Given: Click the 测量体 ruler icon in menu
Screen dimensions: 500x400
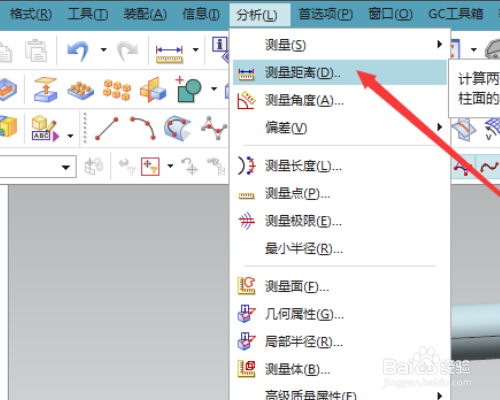Looking at the screenshot, I should [x=246, y=369].
